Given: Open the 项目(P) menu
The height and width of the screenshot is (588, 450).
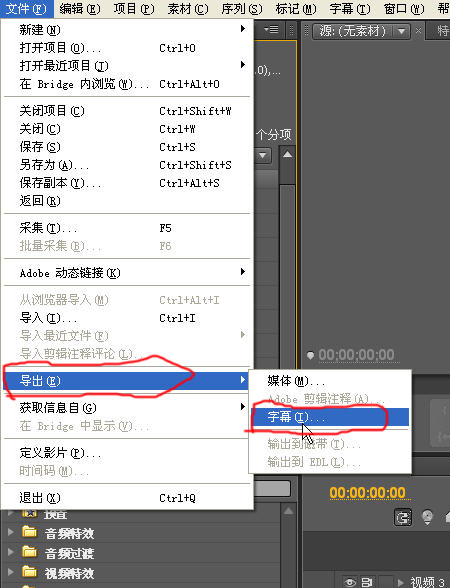Looking at the screenshot, I should tap(134, 9).
